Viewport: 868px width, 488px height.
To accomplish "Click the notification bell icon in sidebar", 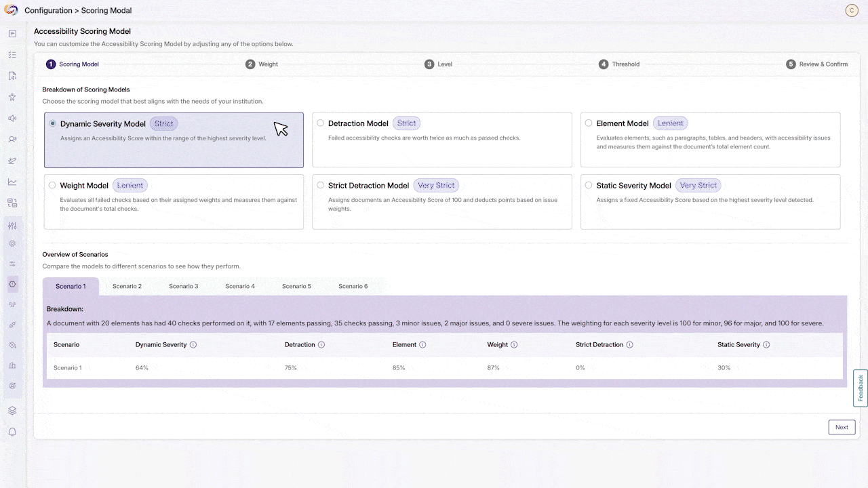I will (x=12, y=432).
